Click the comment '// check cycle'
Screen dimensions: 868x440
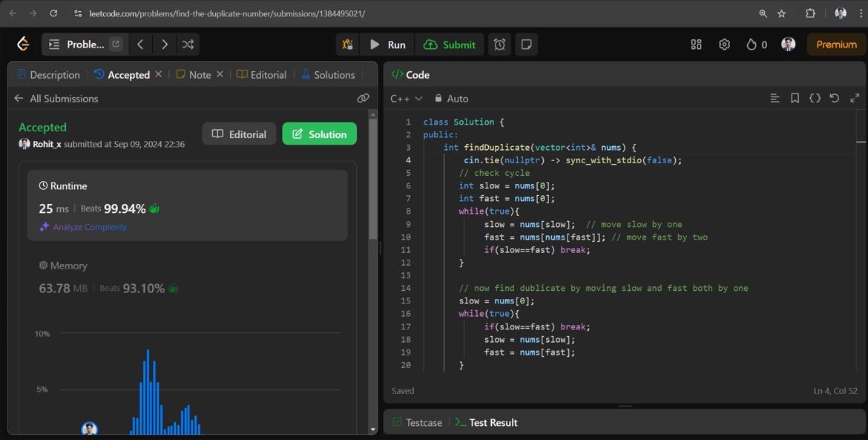(x=494, y=173)
